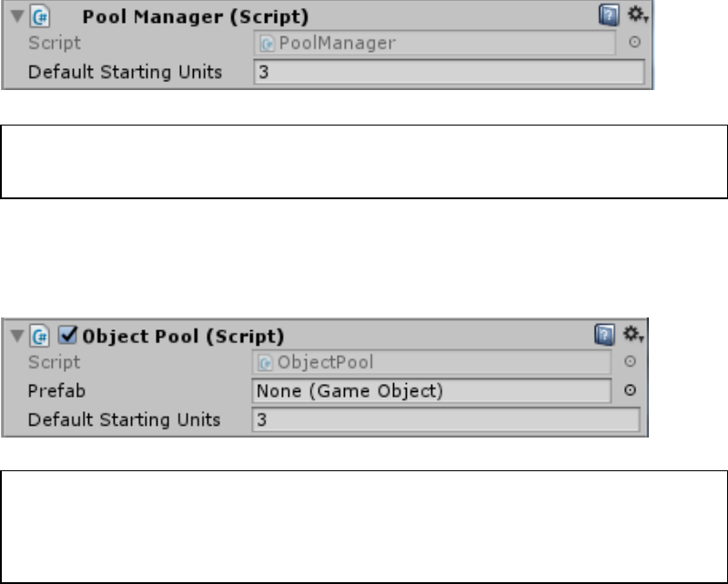Image resolution: width=728 pixels, height=584 pixels.
Task: Click the Prefab property label
Action: tap(52, 390)
